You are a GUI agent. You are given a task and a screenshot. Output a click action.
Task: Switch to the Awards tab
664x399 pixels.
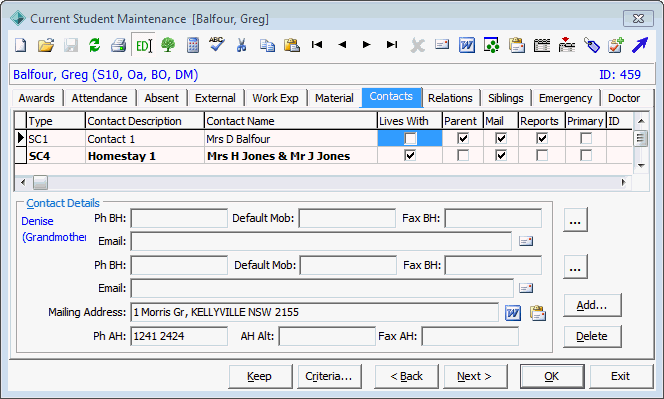pos(37,98)
